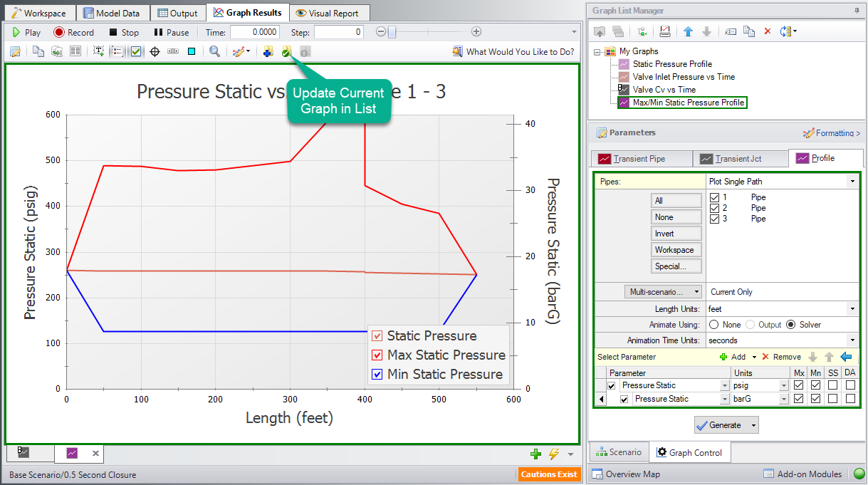Click the print graph icon in Graph List Manager

664,31
